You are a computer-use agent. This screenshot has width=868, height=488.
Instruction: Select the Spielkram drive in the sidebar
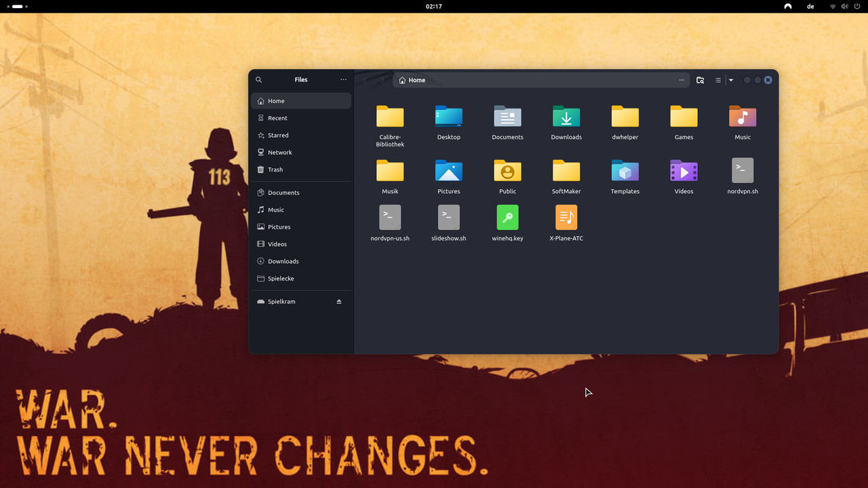[301, 302]
